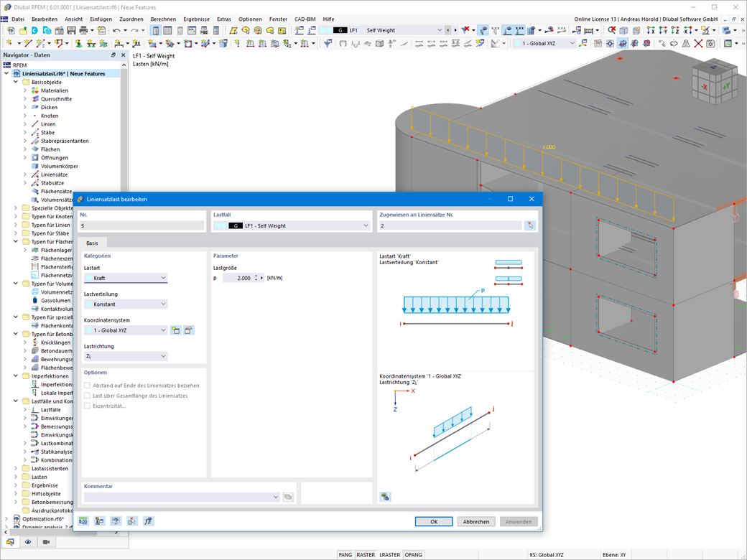Select 'Liniensätze' in the navigator tree
The image size is (747, 560).
pyautogui.click(x=54, y=174)
